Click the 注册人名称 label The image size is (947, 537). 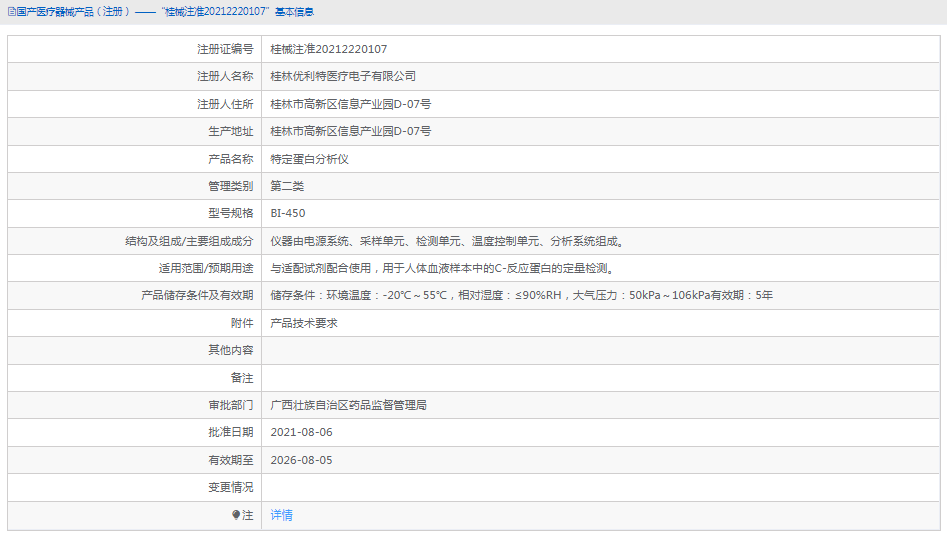(225, 76)
